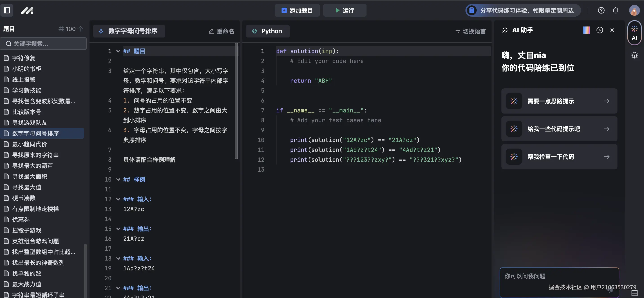644x298 pixels.
Task: Activate the search box magnifier in the sidebar
Action: click(x=8, y=44)
